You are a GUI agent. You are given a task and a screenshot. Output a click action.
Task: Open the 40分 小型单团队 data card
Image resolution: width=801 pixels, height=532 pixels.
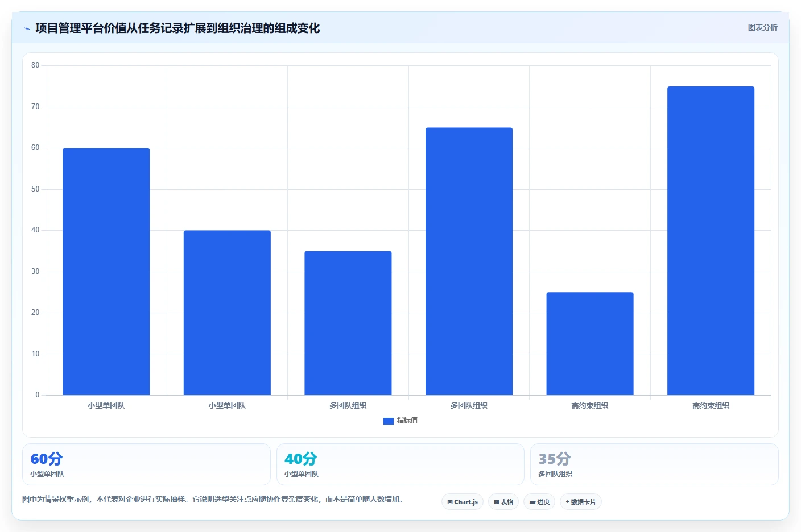pyautogui.click(x=400, y=464)
